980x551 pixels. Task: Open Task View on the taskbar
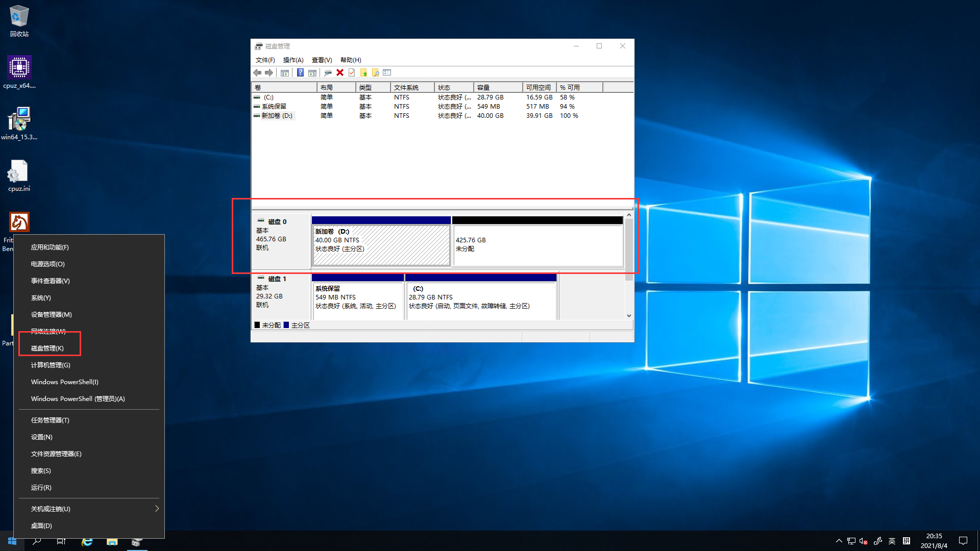point(61,541)
